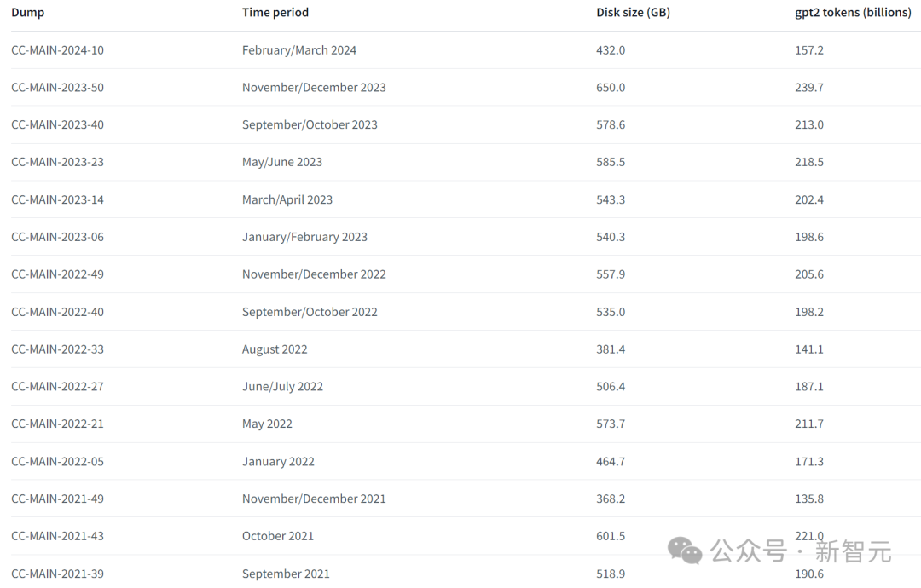Select the CC-MAIN-2024-10 dump entry
The image size is (921, 588).
(x=58, y=50)
